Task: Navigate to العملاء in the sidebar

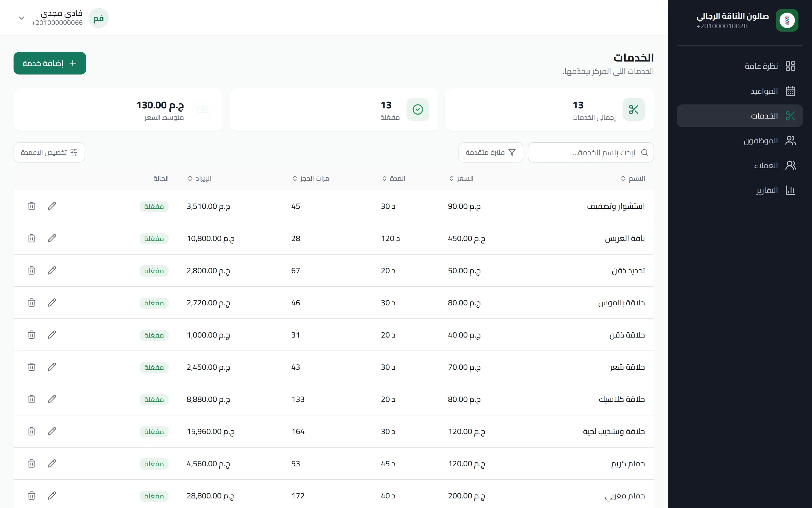Action: 740,165
